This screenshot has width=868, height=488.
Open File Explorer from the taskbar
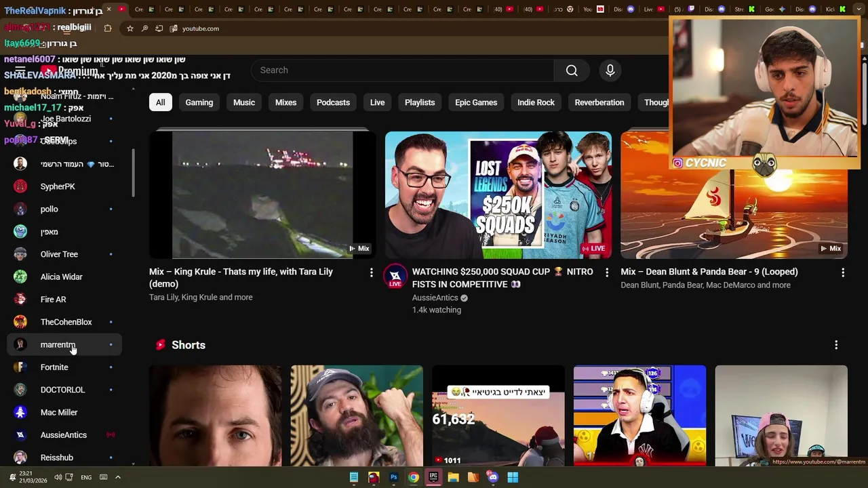pyautogui.click(x=453, y=477)
